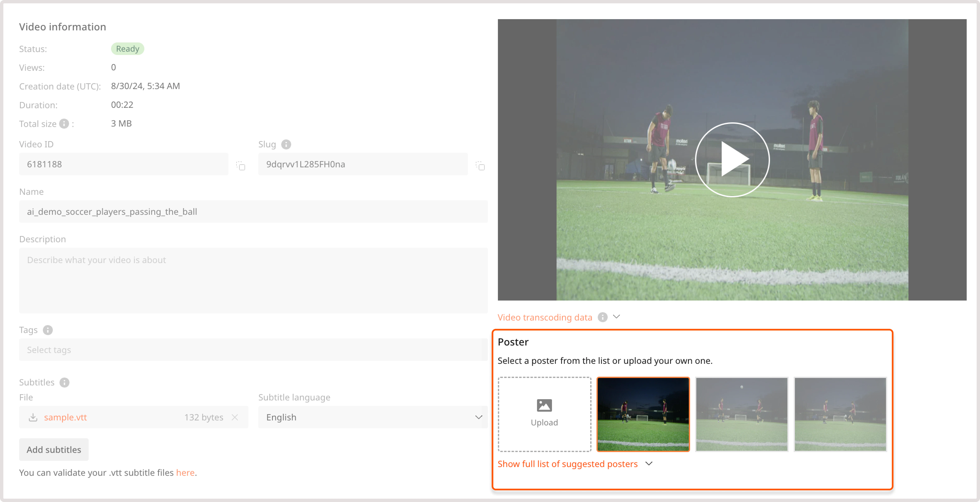Expand Video transcoding data section
This screenshot has height=502, width=980.
click(617, 317)
